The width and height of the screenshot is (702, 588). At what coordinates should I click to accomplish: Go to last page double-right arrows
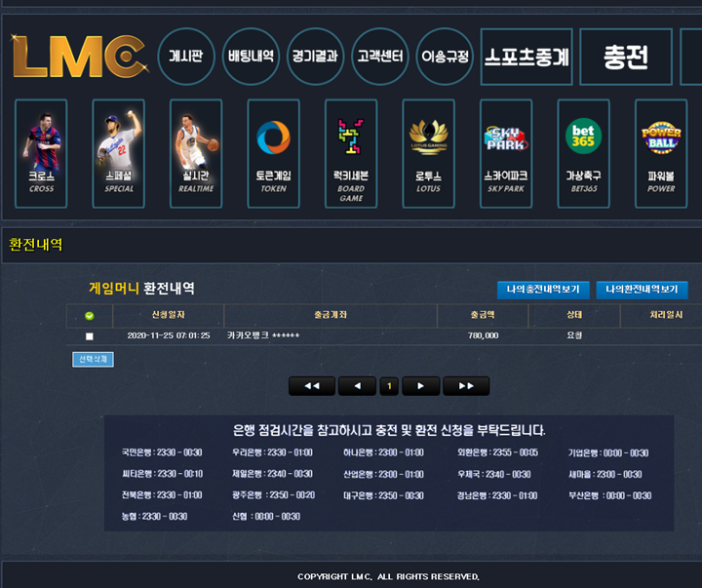466,386
